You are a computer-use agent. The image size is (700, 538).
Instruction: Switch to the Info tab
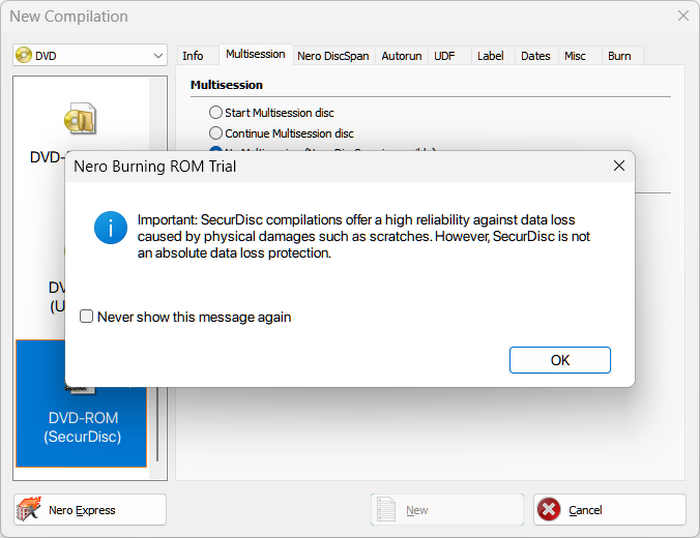click(x=193, y=56)
